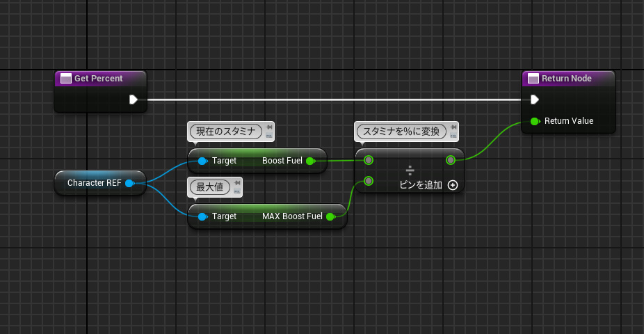Toggle pin on 最大値 comment bubble

click(x=237, y=183)
